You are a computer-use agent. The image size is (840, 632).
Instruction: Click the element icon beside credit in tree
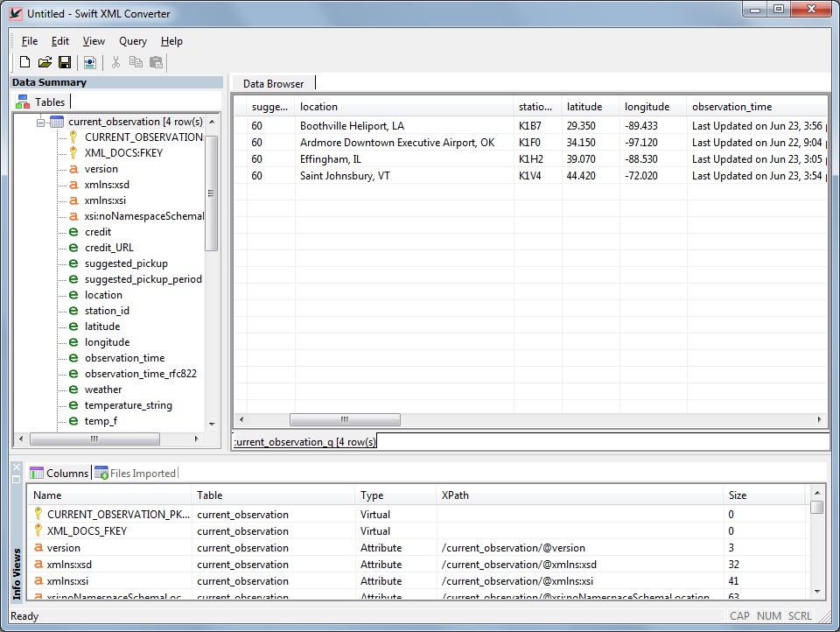pos(73,232)
